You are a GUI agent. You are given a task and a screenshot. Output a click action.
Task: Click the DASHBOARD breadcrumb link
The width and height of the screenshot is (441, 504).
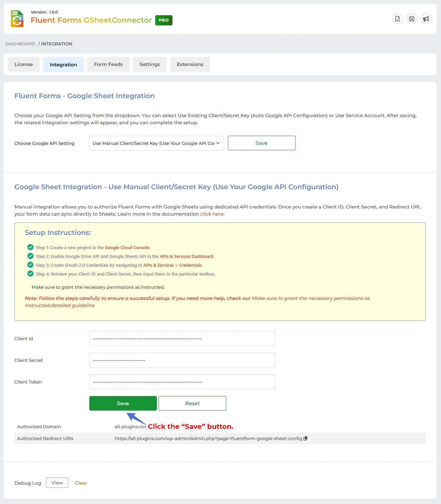[20, 44]
